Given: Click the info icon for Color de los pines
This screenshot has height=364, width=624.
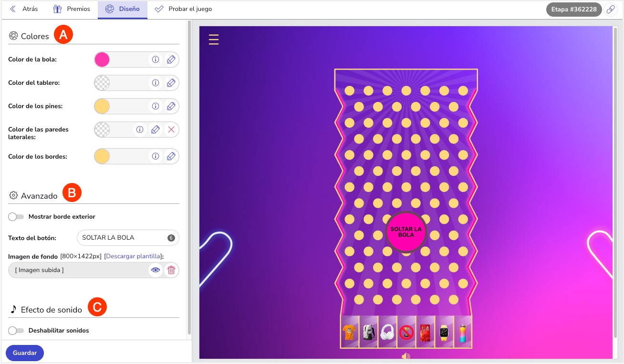Looking at the screenshot, I should click(x=155, y=106).
